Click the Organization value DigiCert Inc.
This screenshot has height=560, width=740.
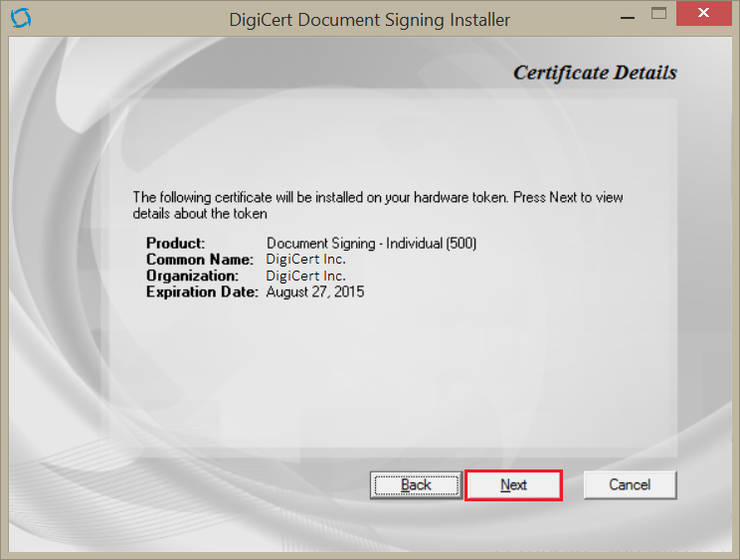click(x=305, y=276)
